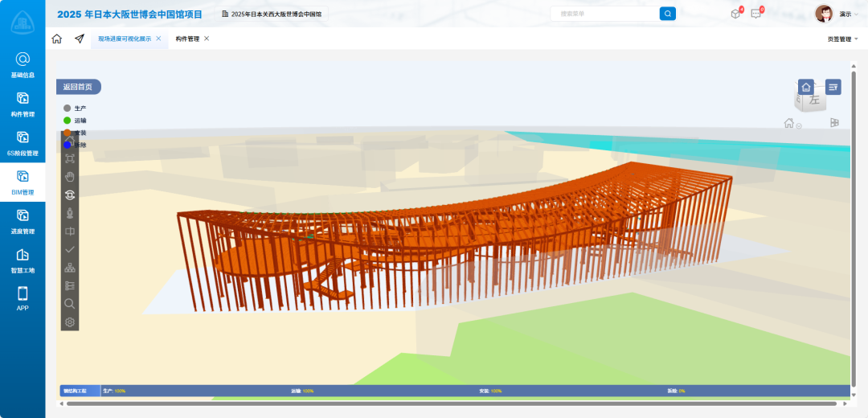The width and height of the screenshot is (868, 418).
Task: Open the chat messages icon
Action: pos(755,14)
